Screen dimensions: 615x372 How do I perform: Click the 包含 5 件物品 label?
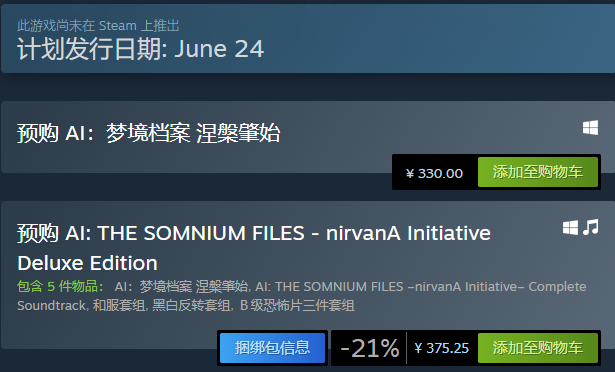60,286
